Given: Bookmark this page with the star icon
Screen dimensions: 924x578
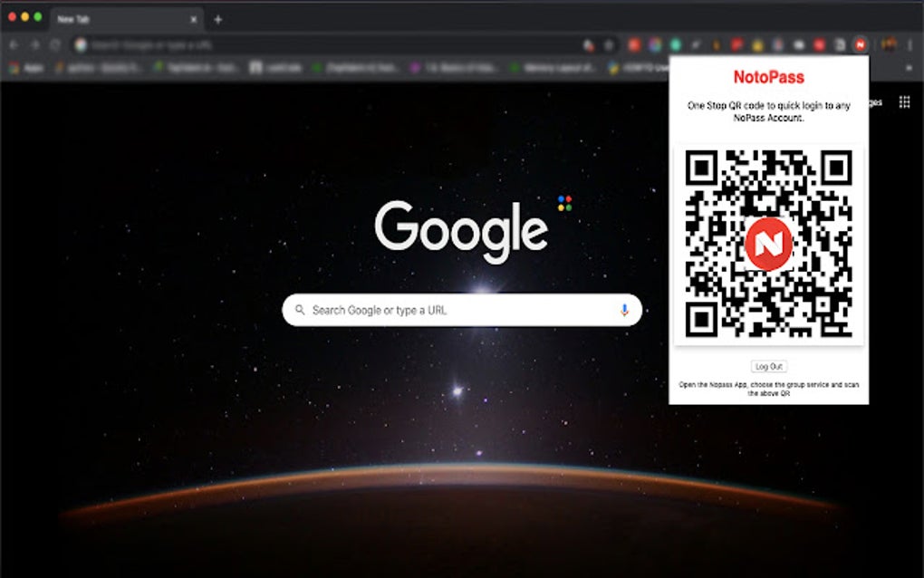Looking at the screenshot, I should [x=609, y=44].
